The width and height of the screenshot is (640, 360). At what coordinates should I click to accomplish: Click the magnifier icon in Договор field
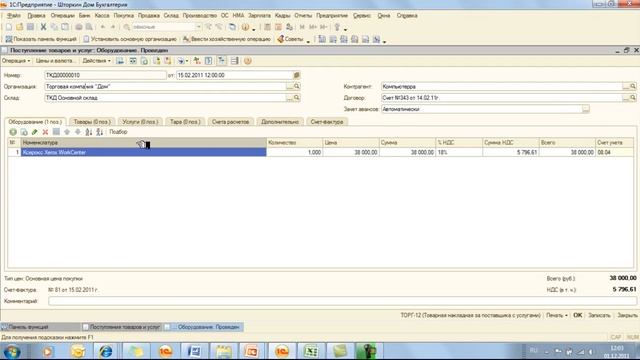pyautogui.click(x=633, y=98)
